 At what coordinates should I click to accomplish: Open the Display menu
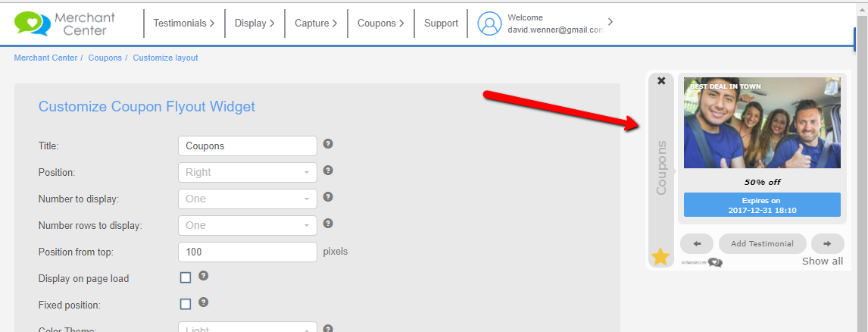tap(254, 23)
